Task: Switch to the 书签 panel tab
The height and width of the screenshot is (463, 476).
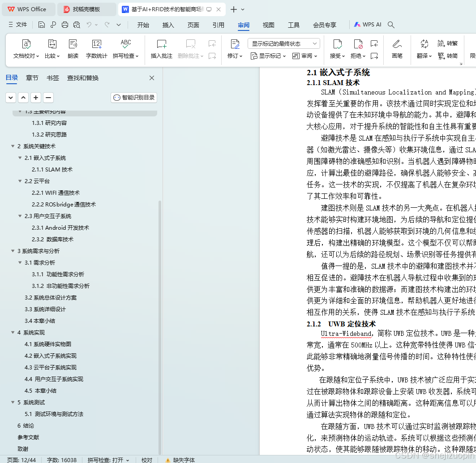Action: pos(52,78)
